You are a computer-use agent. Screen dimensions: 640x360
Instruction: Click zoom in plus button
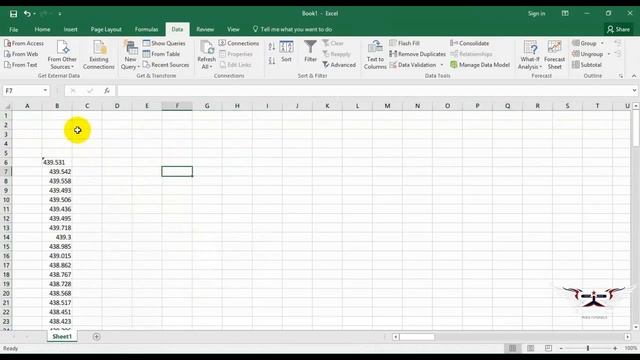point(615,348)
